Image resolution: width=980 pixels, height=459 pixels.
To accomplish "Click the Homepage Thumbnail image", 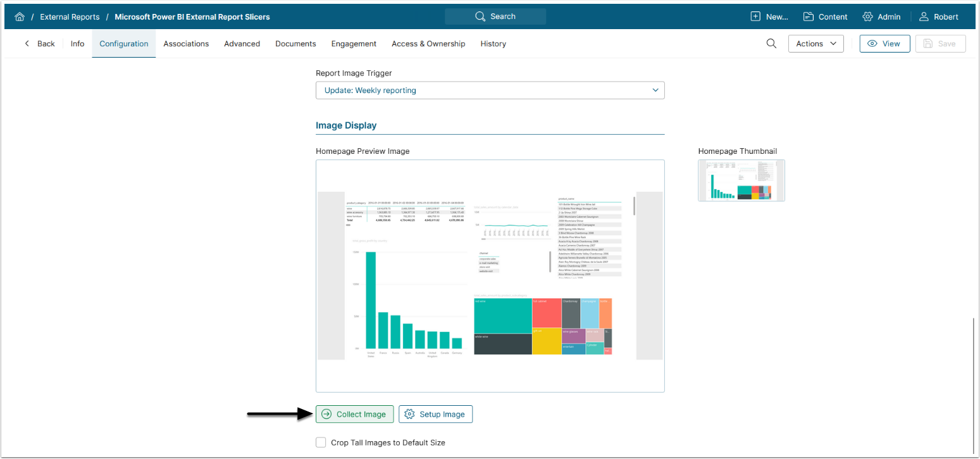I will [741, 180].
